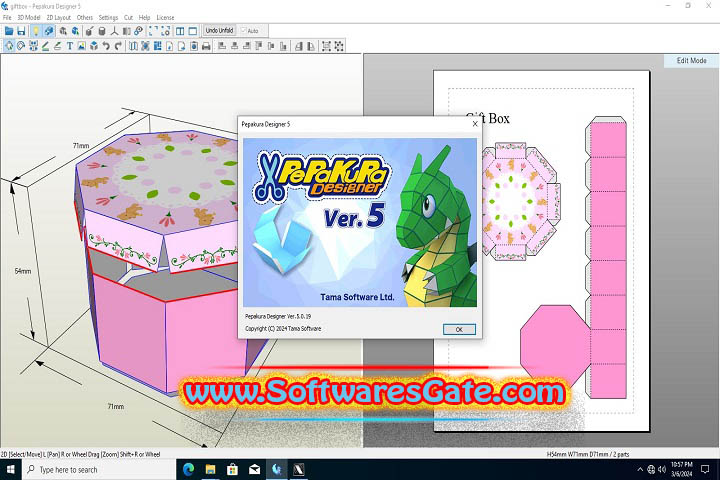Click the Open file folder icon
Screen dimensions: 720x480
click(9, 31)
